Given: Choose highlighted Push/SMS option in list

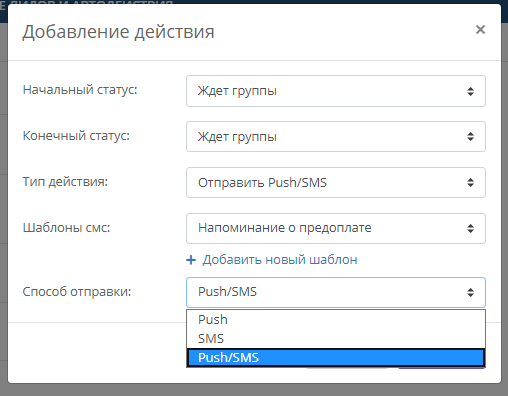Looking at the screenshot, I should 336,358.
